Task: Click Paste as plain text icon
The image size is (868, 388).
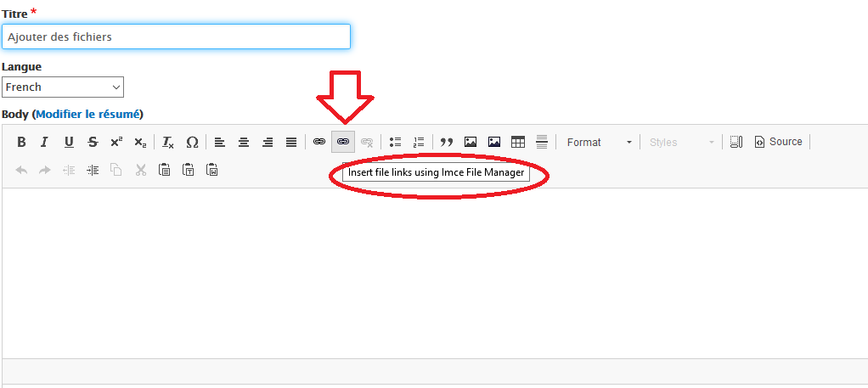Action: click(x=189, y=171)
